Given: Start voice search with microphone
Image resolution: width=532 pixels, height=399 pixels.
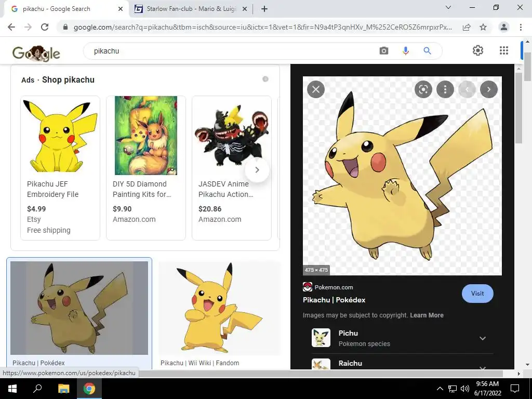Looking at the screenshot, I should coord(405,51).
